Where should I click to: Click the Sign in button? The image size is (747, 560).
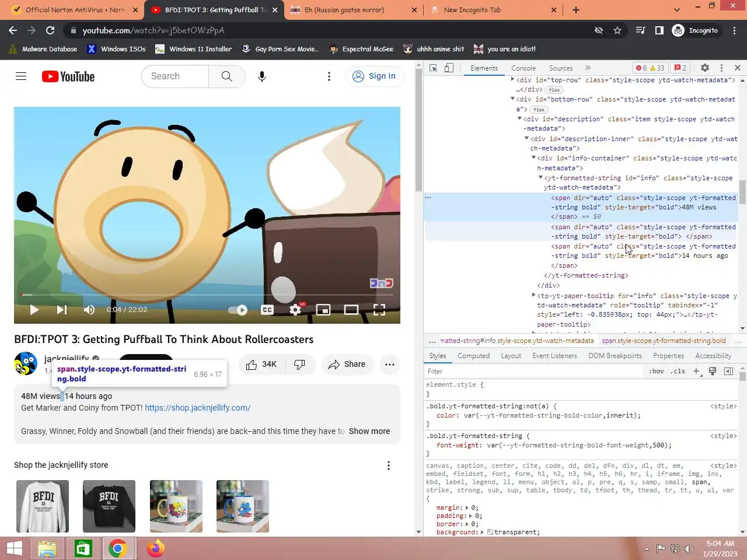click(x=375, y=76)
